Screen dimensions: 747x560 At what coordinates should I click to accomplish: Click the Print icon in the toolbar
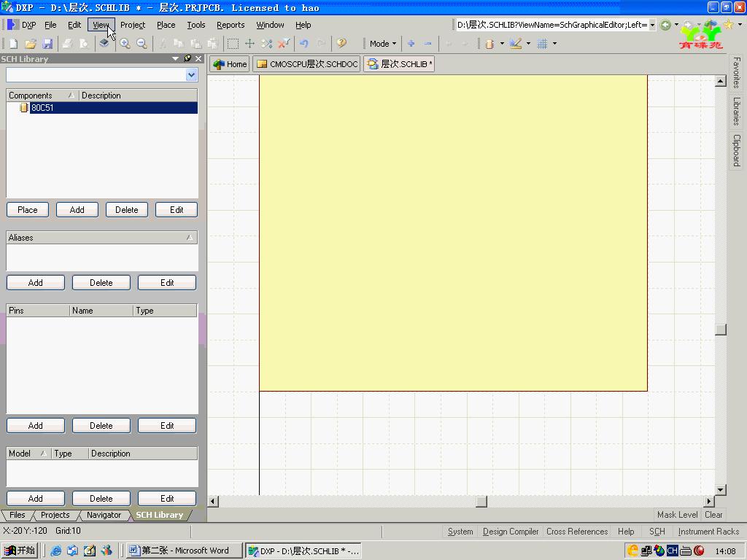tap(66, 44)
